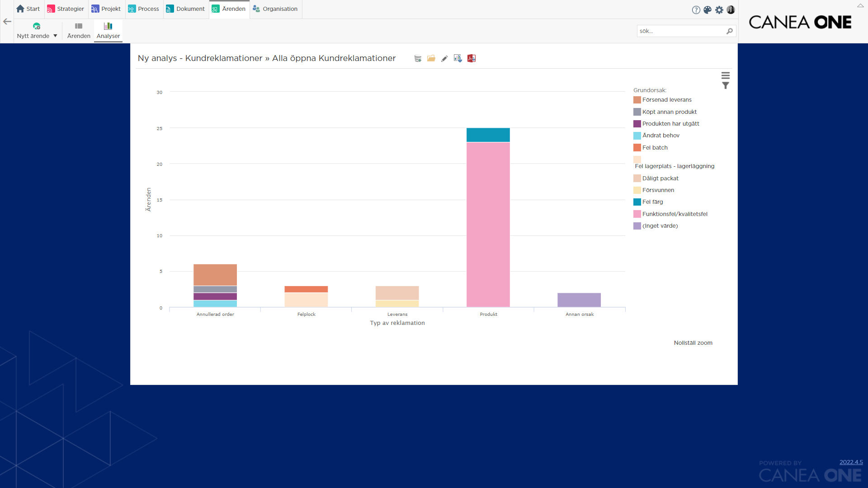Viewport: 868px width, 488px height.
Task: Export the analysis to PDF
Action: (x=472, y=58)
